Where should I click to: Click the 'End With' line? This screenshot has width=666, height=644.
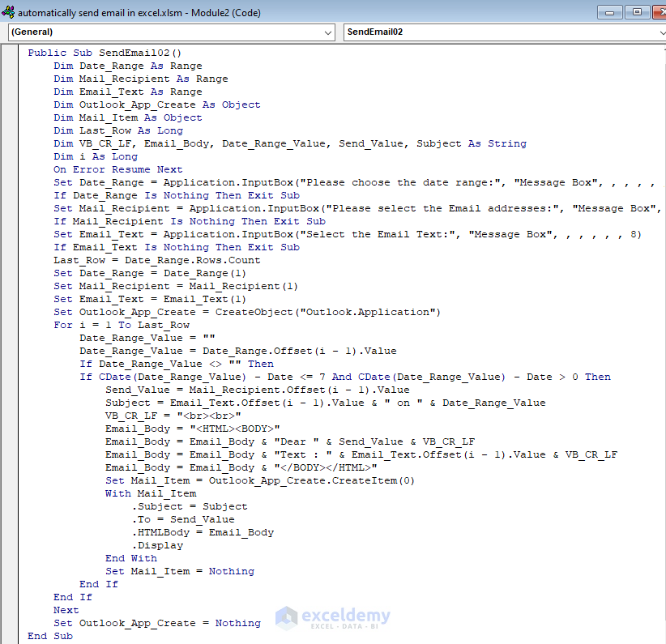tap(131, 558)
